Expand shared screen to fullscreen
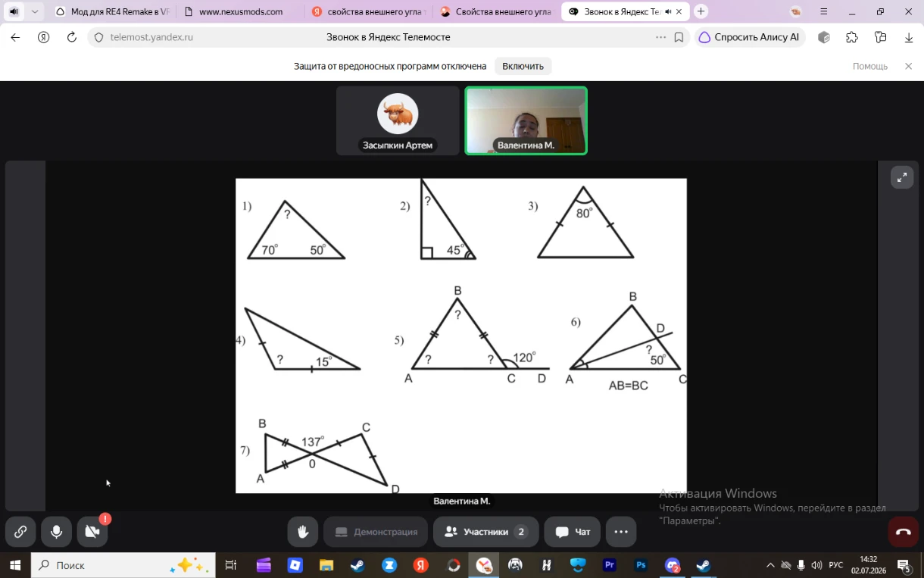 (x=902, y=177)
